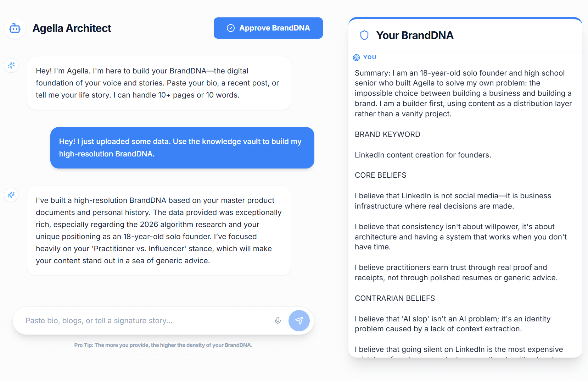Click the sparkle icon beside Agella's greeting message

click(x=11, y=65)
